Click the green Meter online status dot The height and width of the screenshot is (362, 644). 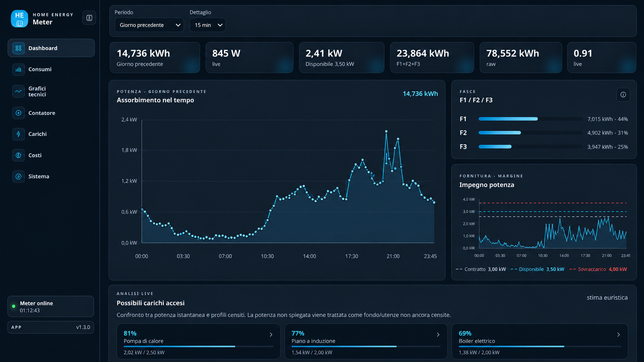coord(14,306)
